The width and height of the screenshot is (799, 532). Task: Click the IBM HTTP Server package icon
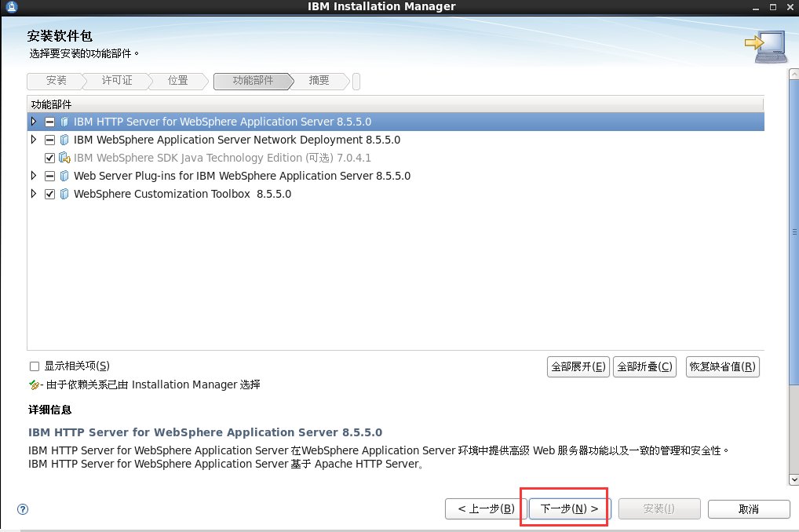click(x=64, y=122)
